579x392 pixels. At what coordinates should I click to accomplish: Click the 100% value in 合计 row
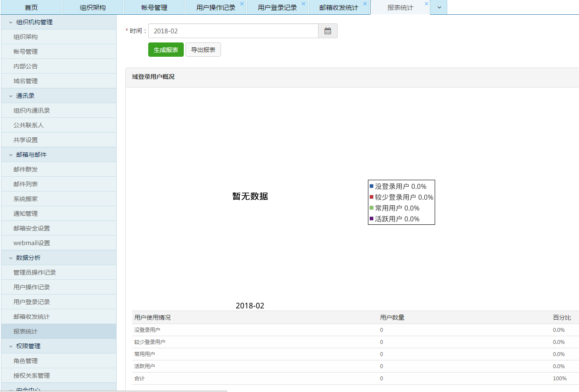559,379
